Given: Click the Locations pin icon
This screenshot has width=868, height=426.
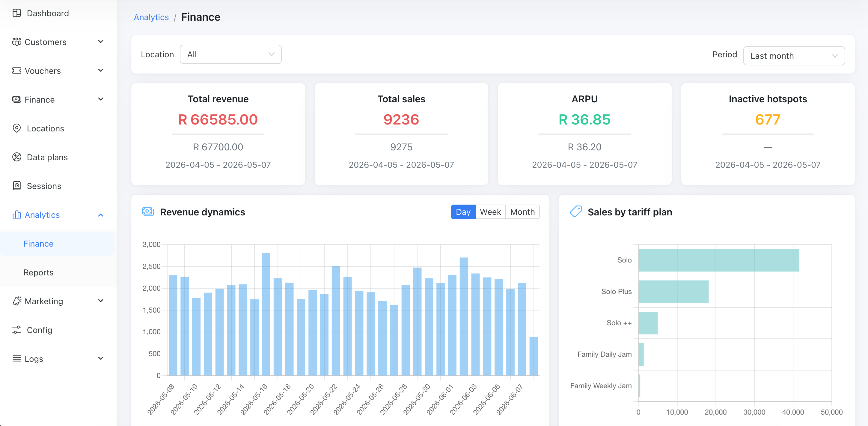Looking at the screenshot, I should [x=16, y=128].
